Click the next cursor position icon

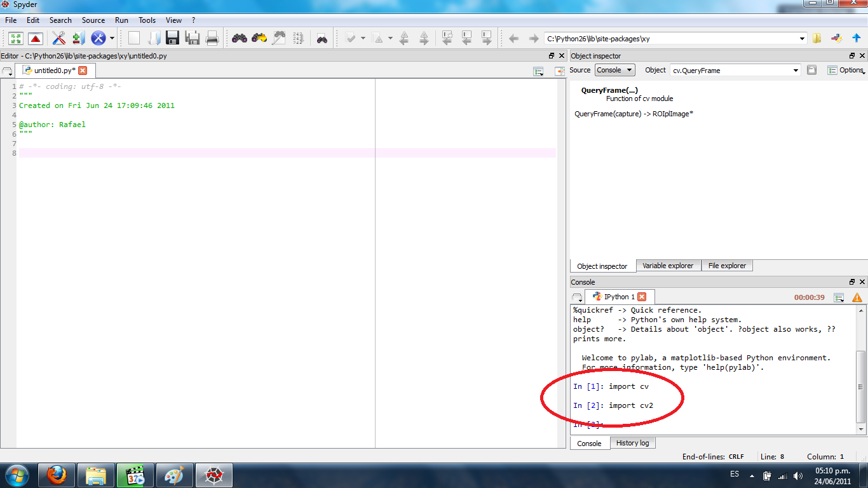487,38
